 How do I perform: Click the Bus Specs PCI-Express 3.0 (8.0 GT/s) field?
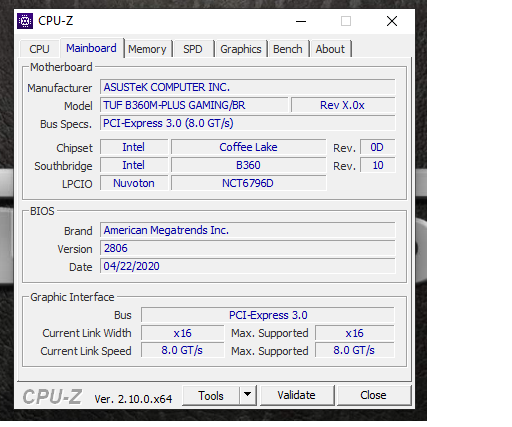coord(248,123)
